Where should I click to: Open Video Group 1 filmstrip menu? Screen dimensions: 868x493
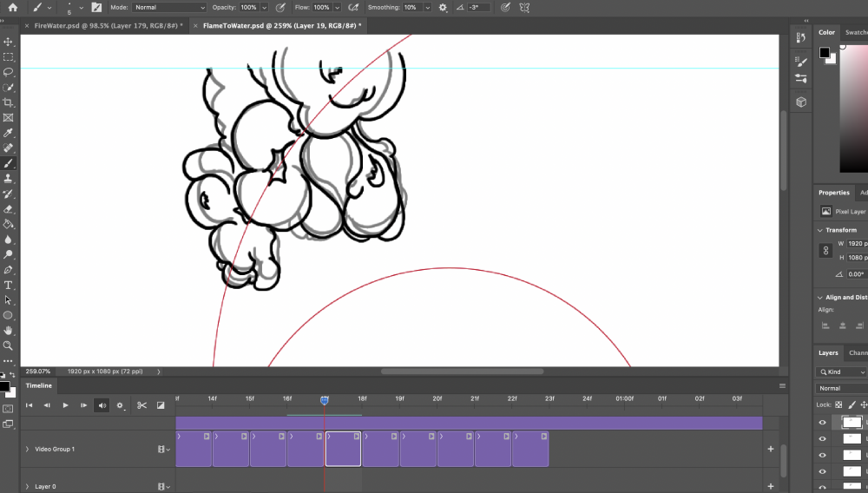click(164, 450)
